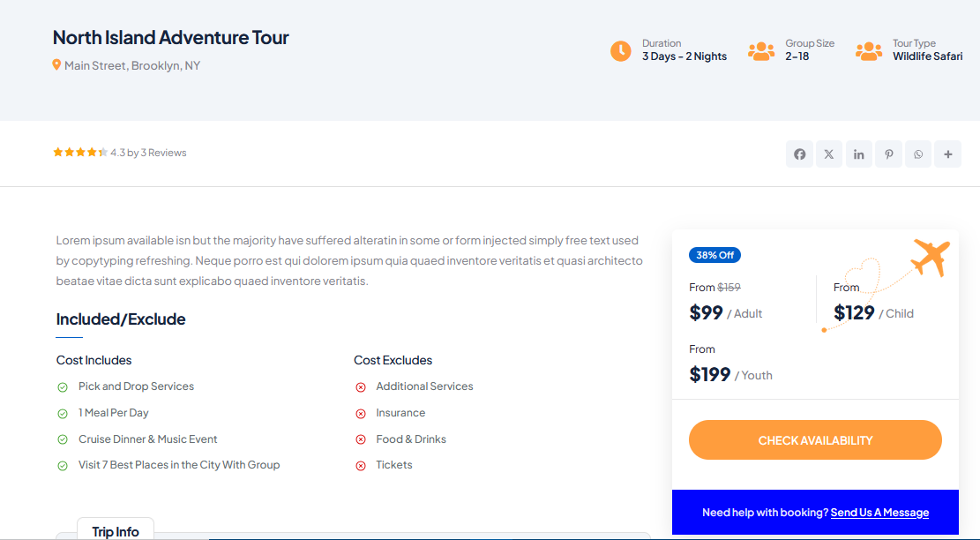980x540 pixels.
Task: Click the star rating icons
Action: point(80,152)
